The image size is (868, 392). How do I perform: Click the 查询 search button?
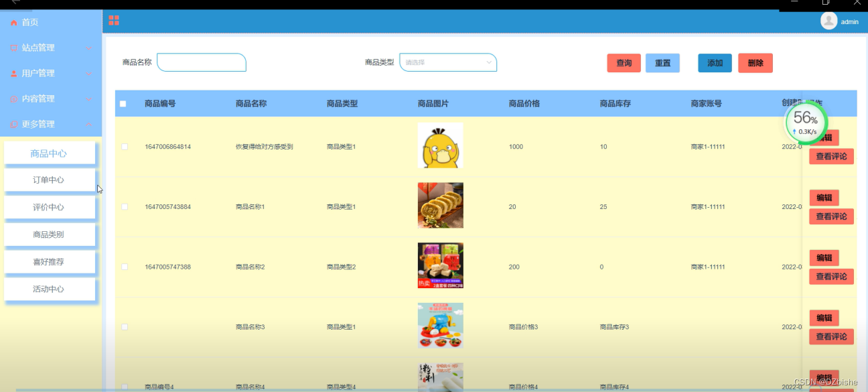pos(624,63)
